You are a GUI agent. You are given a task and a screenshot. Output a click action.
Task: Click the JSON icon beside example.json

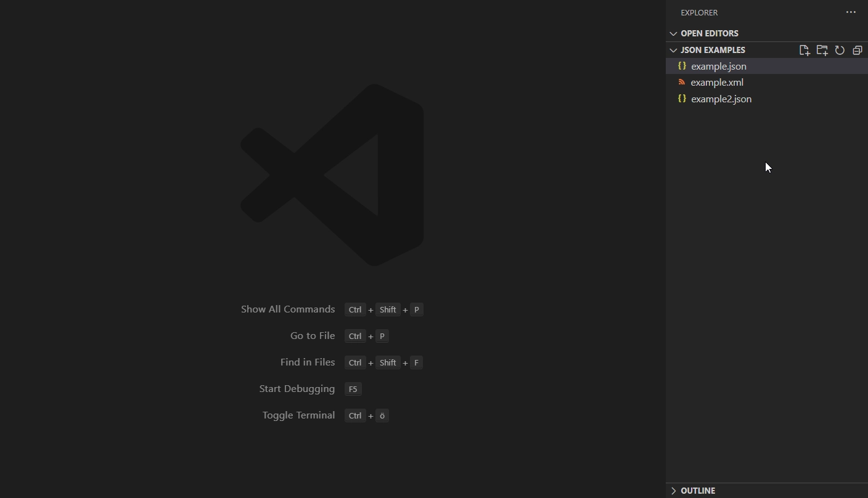coord(682,66)
